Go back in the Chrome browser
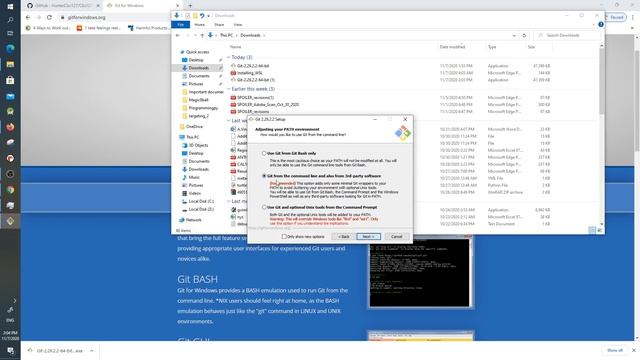This screenshot has height=360, width=640. [x=28, y=18]
